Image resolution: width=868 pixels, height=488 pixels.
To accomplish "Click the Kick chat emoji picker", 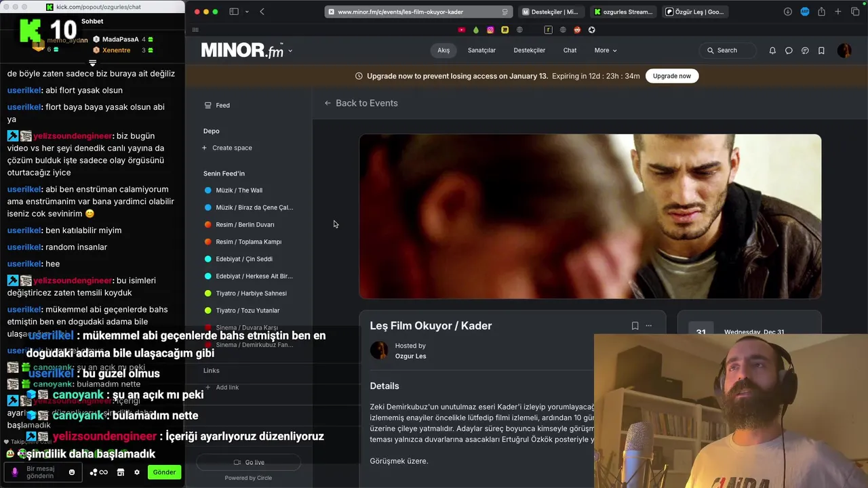I will 72,472.
